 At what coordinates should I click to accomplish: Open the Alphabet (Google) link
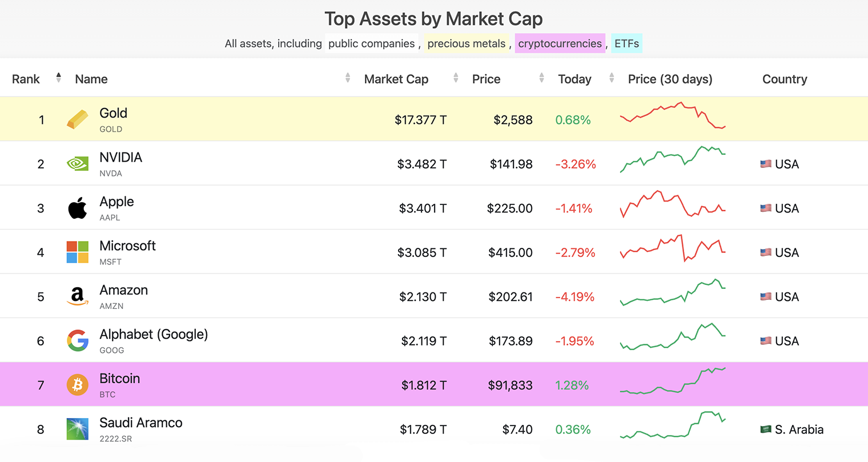(154, 334)
